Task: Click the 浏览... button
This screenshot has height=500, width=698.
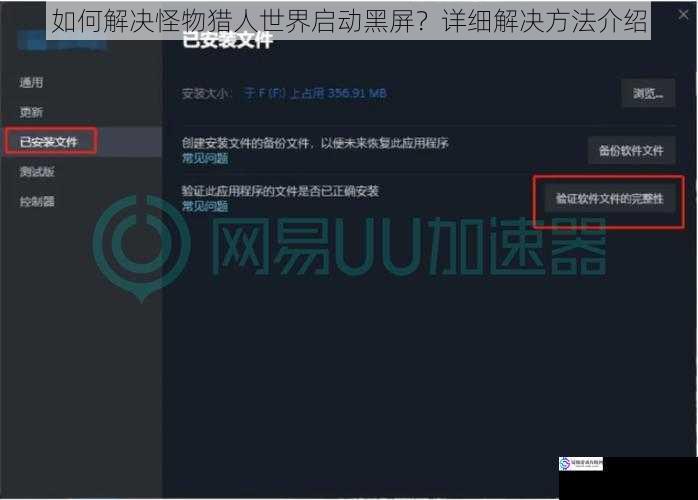Action: [648, 93]
